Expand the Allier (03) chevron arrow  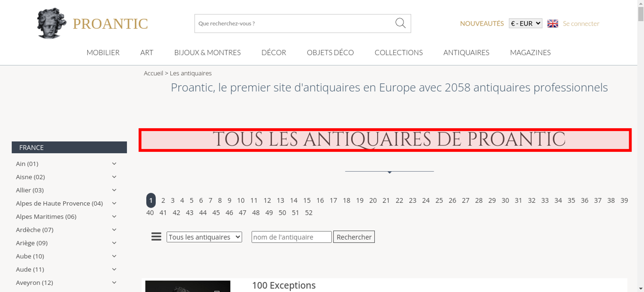(114, 190)
